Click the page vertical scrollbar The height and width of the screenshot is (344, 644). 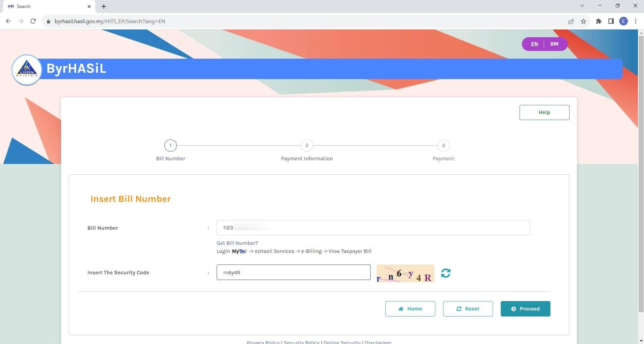point(641,174)
